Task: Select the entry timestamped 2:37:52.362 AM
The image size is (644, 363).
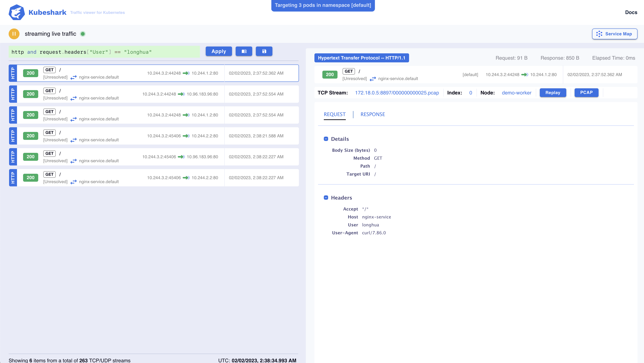Action: (x=154, y=73)
